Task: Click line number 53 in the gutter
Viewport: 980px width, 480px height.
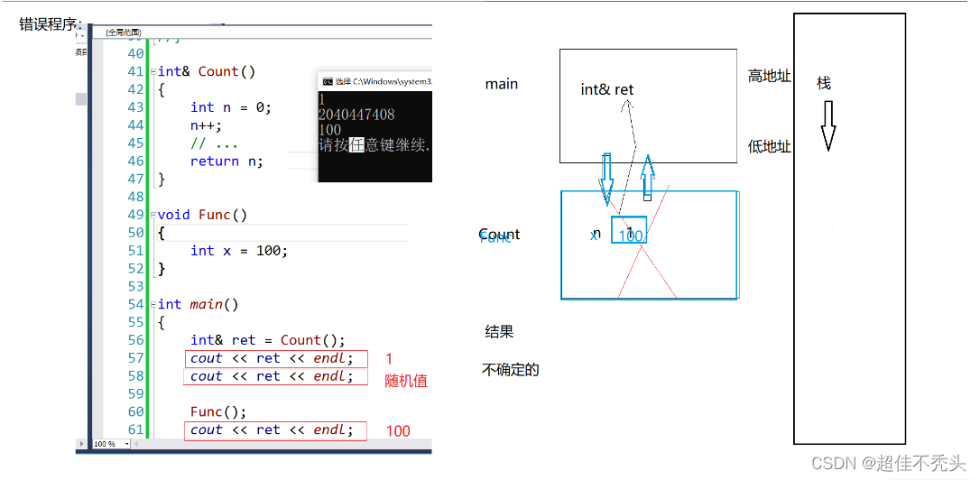Action: click(135, 286)
